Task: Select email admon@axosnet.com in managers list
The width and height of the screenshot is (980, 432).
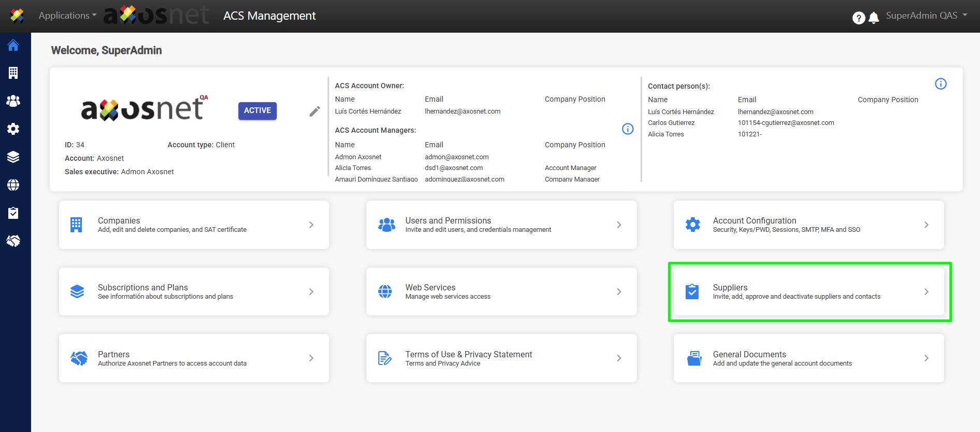Action: (x=457, y=157)
